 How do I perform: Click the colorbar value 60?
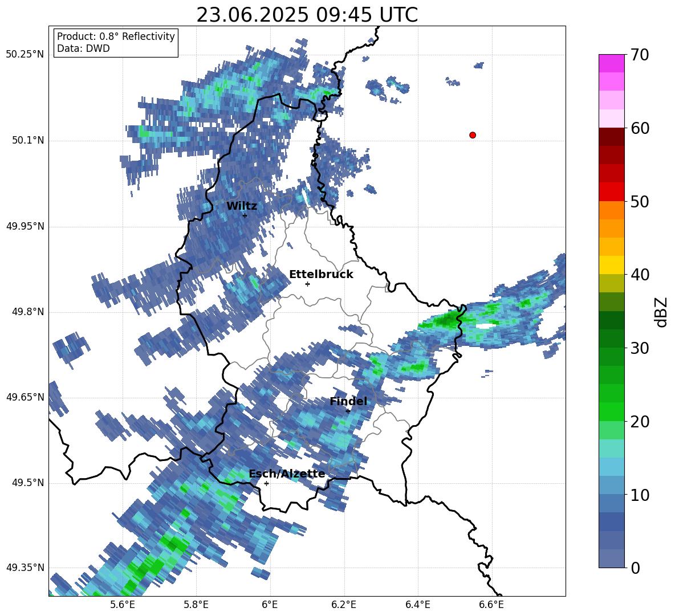click(640, 128)
